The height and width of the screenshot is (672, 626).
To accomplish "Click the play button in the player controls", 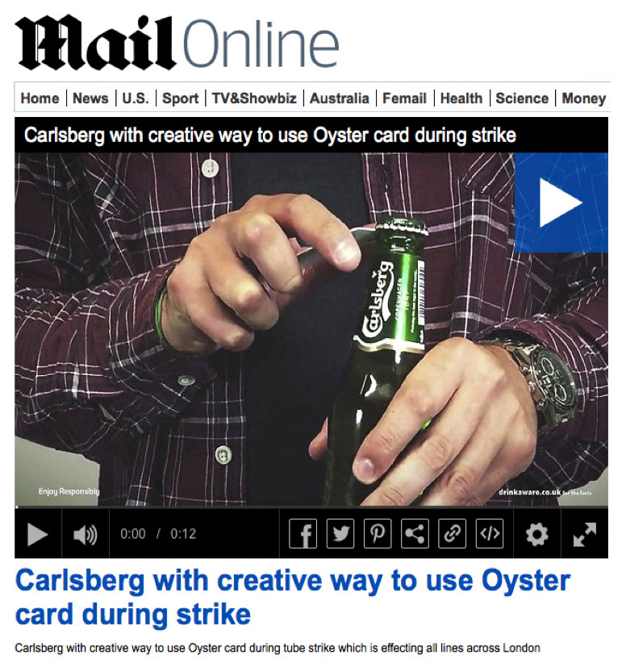I will 37,534.
